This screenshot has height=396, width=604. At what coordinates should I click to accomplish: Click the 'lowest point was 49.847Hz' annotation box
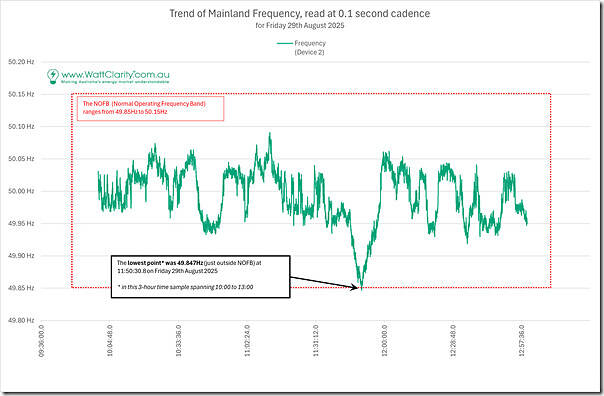pyautogui.click(x=200, y=277)
